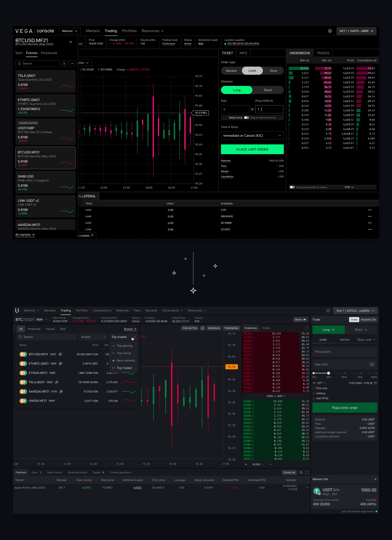Click the plus icon in Market info
The width and height of the screenshot is (392, 540).
[x=375, y=479]
